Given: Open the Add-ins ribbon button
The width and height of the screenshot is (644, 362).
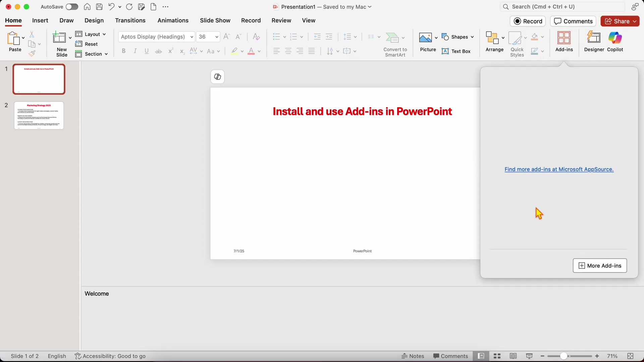Looking at the screenshot, I should [x=564, y=42].
